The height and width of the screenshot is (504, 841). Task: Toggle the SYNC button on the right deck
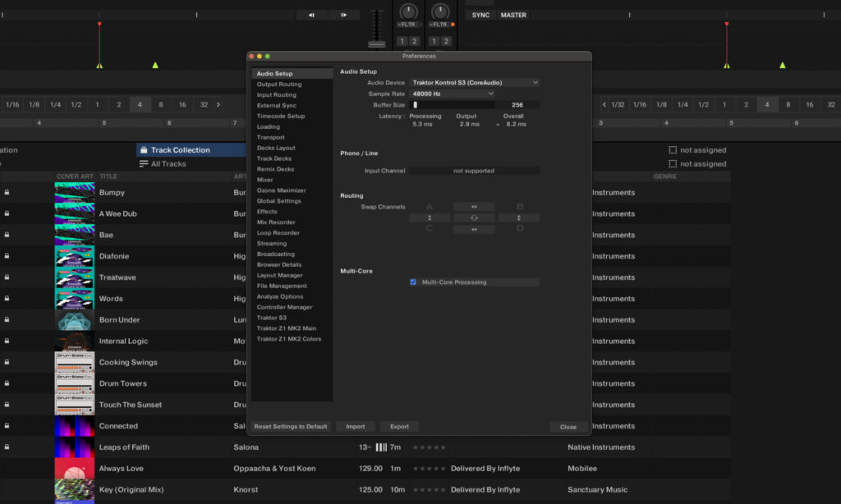click(480, 15)
